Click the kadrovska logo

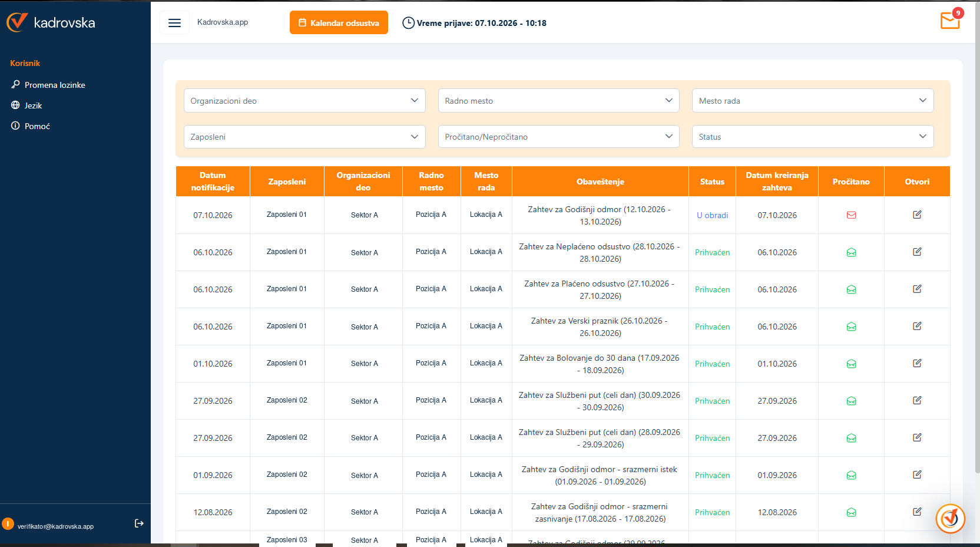pyautogui.click(x=51, y=22)
